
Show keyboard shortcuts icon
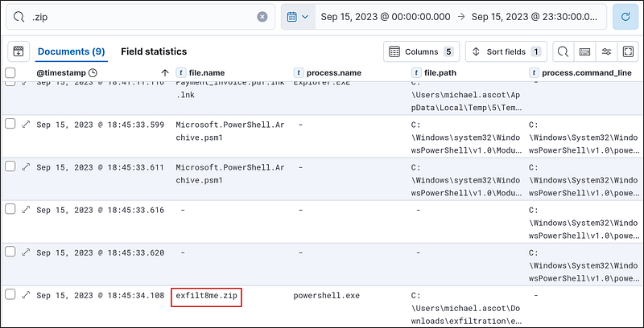(x=584, y=51)
